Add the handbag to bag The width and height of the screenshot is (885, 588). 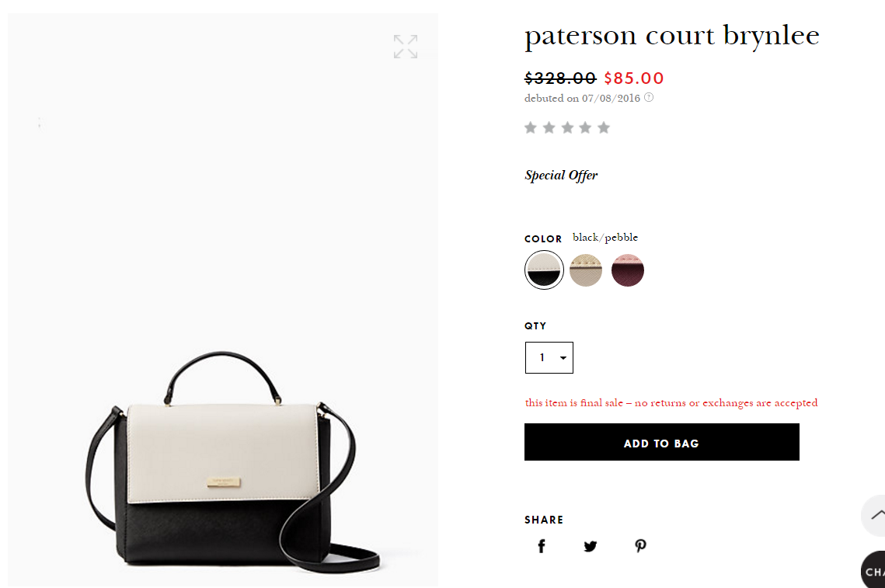point(661,443)
